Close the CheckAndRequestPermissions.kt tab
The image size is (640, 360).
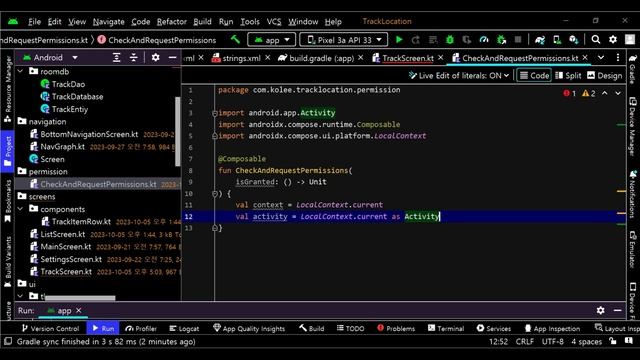coord(585,58)
